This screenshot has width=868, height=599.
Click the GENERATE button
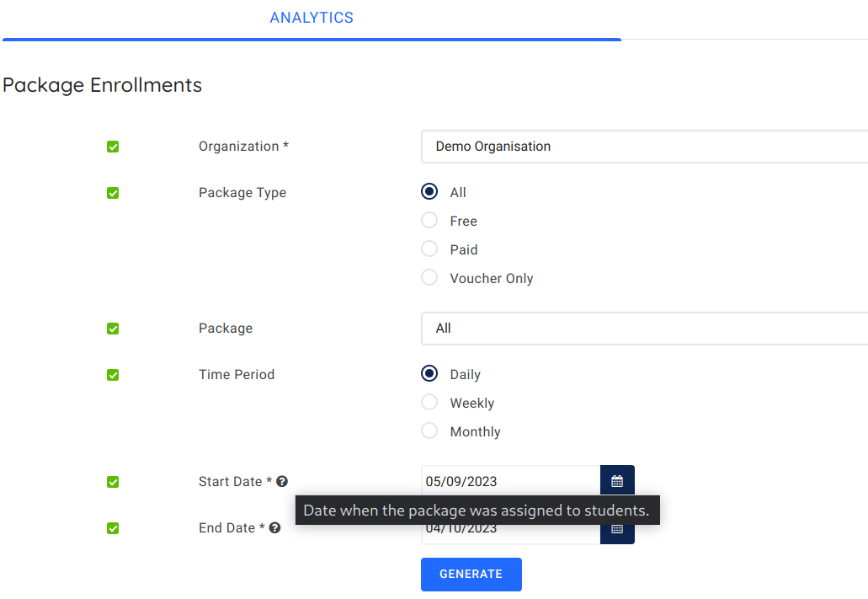point(471,574)
